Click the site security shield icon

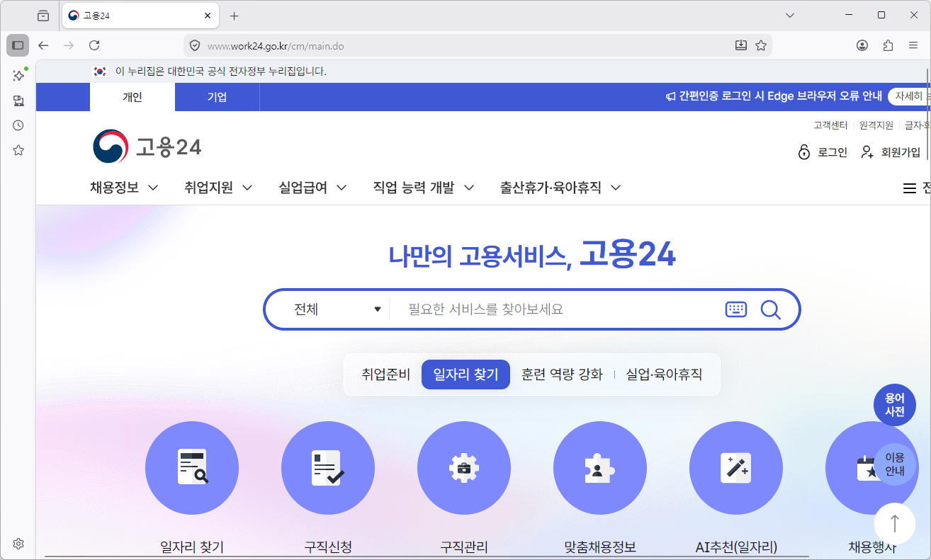pos(195,45)
